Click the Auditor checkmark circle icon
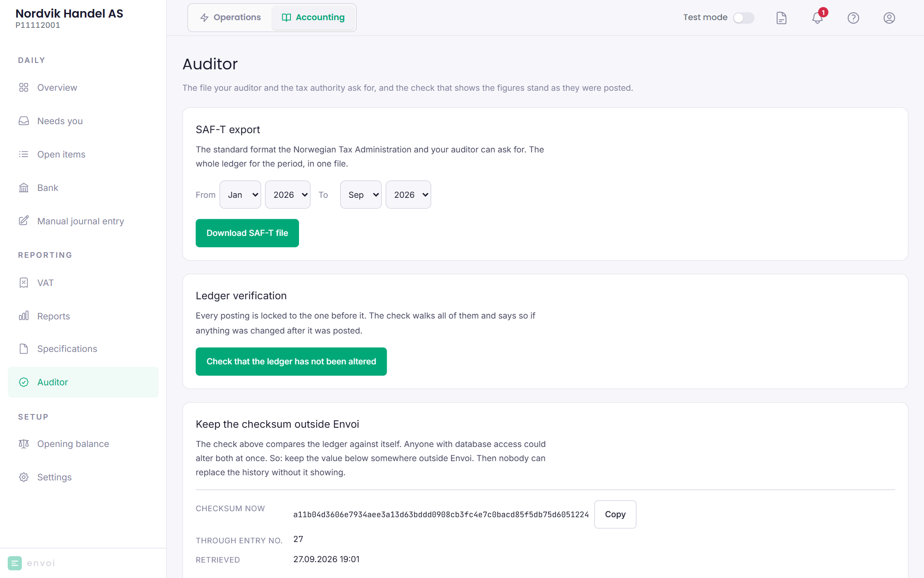 coord(24,382)
